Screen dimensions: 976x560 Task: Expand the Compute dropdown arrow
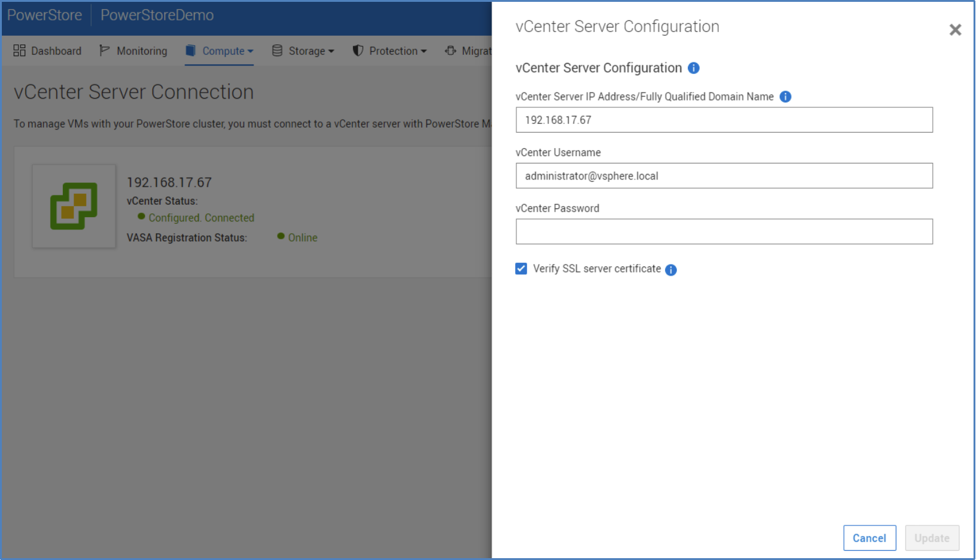[250, 51]
